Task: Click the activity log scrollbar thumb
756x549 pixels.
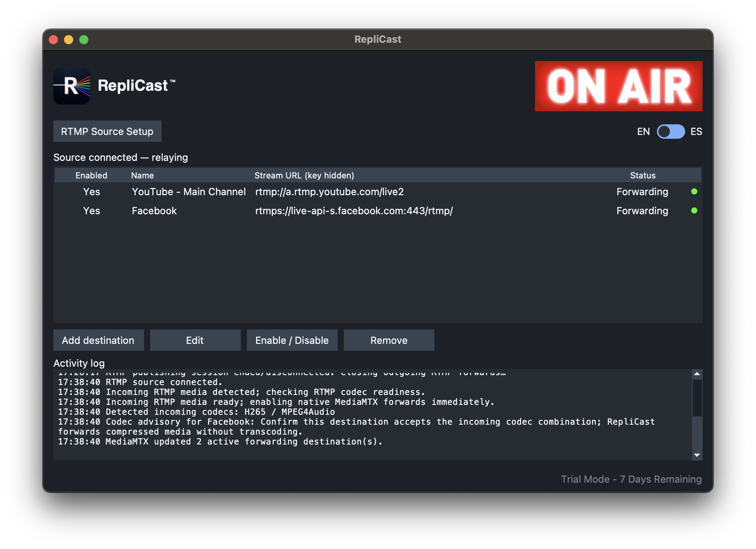Action: (697, 433)
